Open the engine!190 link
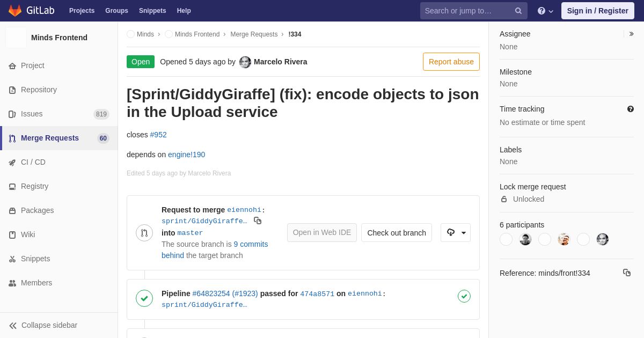Screen dimensions: 644x338 [x=186, y=155]
